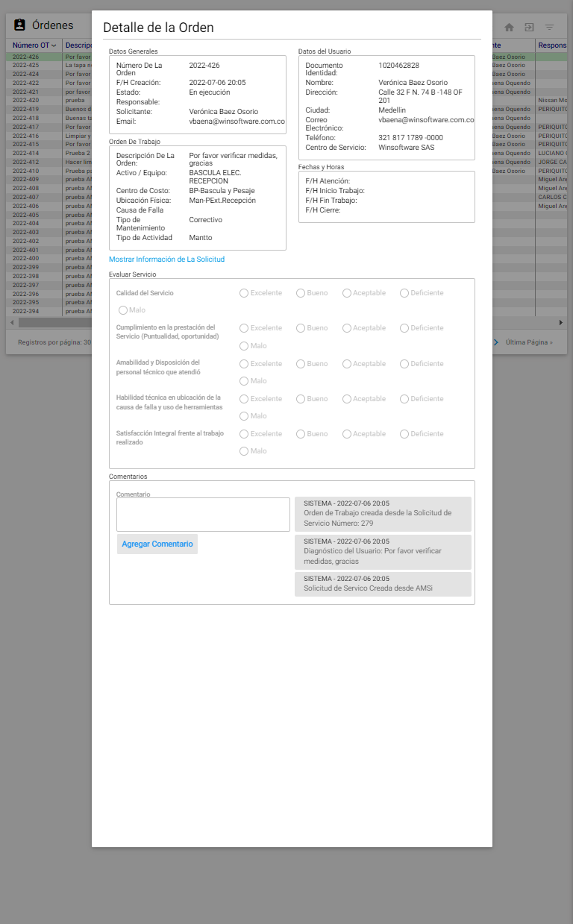The image size is (573, 924).
Task: Rate Calidad del Servicio as Bueno
Action: (x=301, y=293)
